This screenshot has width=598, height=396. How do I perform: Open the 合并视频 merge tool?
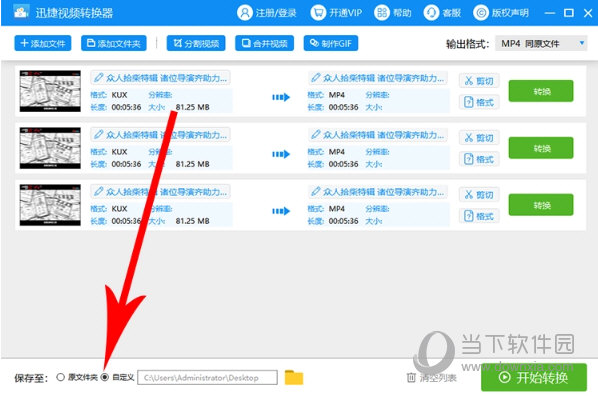pyautogui.click(x=264, y=43)
